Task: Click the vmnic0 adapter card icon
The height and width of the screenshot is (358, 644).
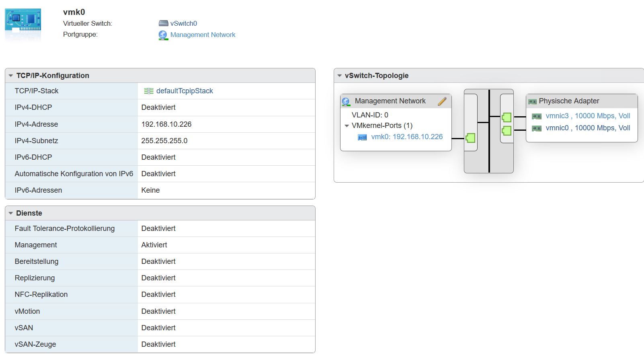Action: [x=536, y=128]
